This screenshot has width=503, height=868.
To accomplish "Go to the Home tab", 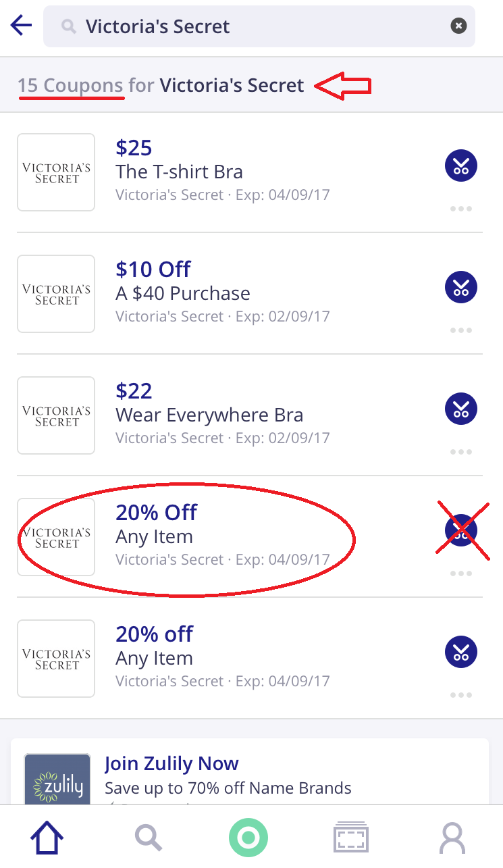I will click(47, 838).
